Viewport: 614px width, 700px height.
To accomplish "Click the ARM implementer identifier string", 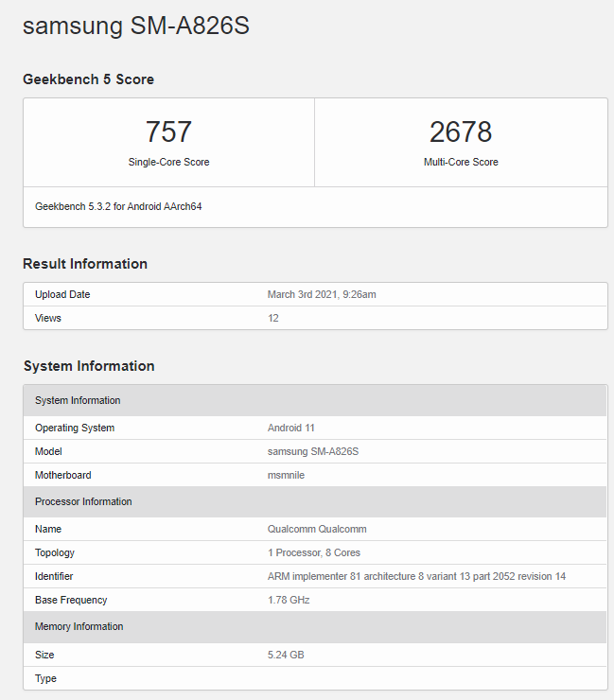I will pos(416,576).
